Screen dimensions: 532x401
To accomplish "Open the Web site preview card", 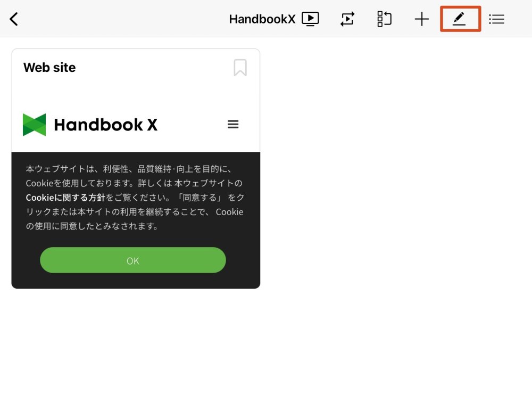I will (136, 169).
